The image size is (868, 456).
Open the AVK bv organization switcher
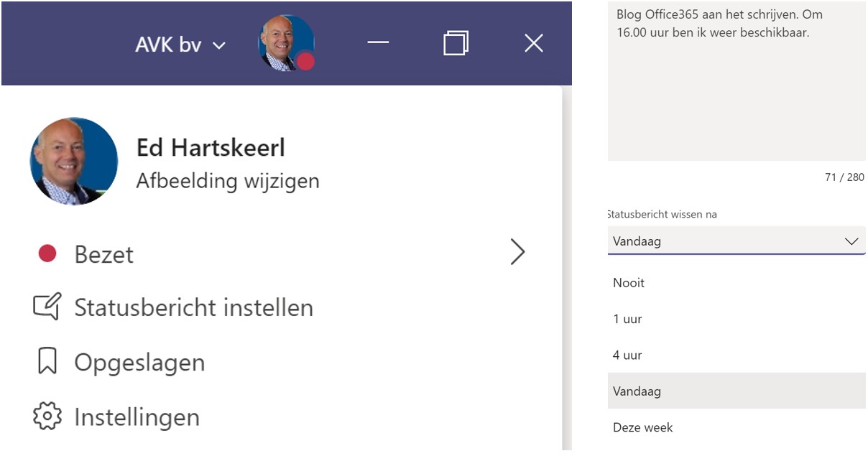(x=180, y=45)
